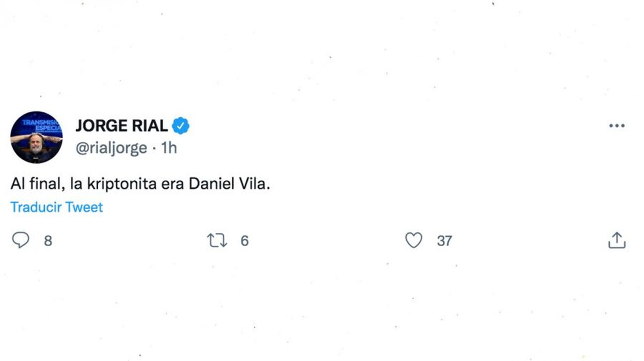The image size is (644, 361).
Task: Open Jorge Rial's profile avatar photo
Action: 36,137
